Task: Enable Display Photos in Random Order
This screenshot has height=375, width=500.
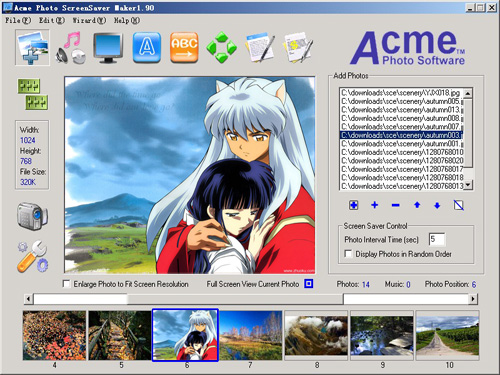Action: point(348,254)
